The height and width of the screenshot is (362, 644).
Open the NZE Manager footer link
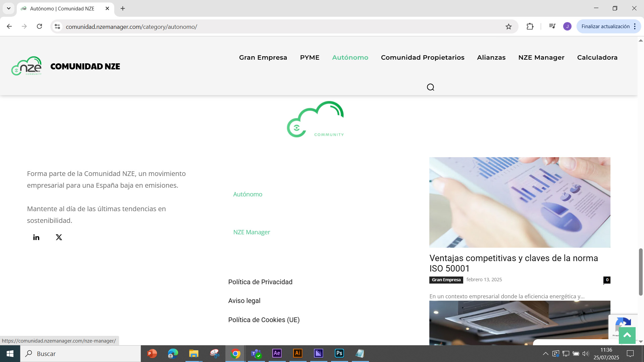pyautogui.click(x=252, y=232)
